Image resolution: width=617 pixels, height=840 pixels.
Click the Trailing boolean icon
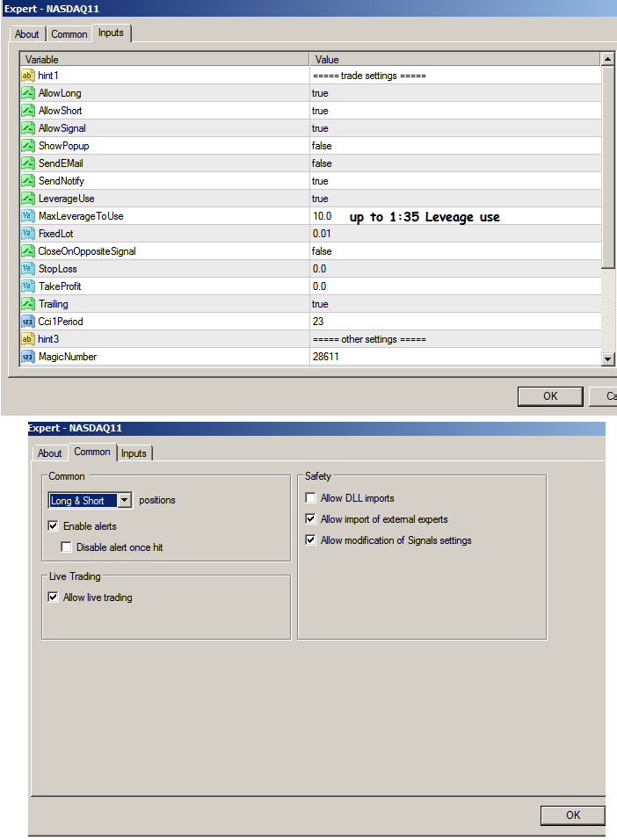tap(28, 304)
